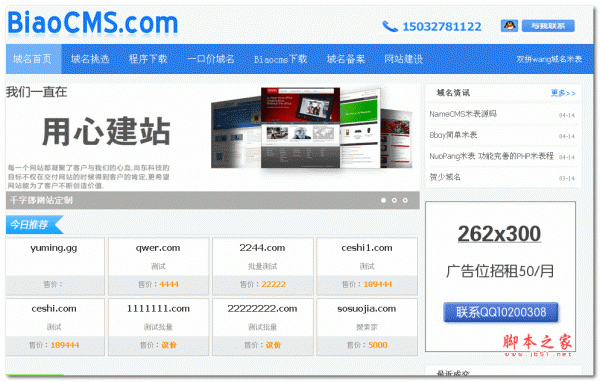This screenshot has height=382, width=600.
Task: Open the ceshi1.com domain card
Action: coord(367,266)
